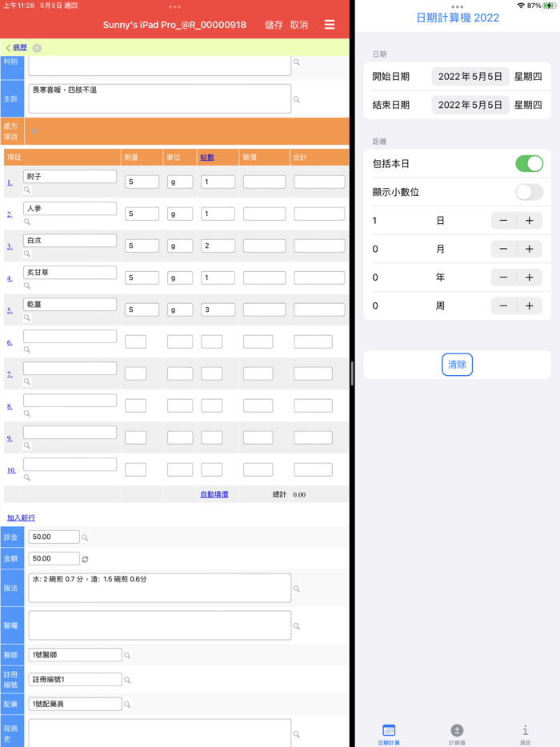Click search icon next to 醫師 field
560x747 pixels.
[x=127, y=656]
